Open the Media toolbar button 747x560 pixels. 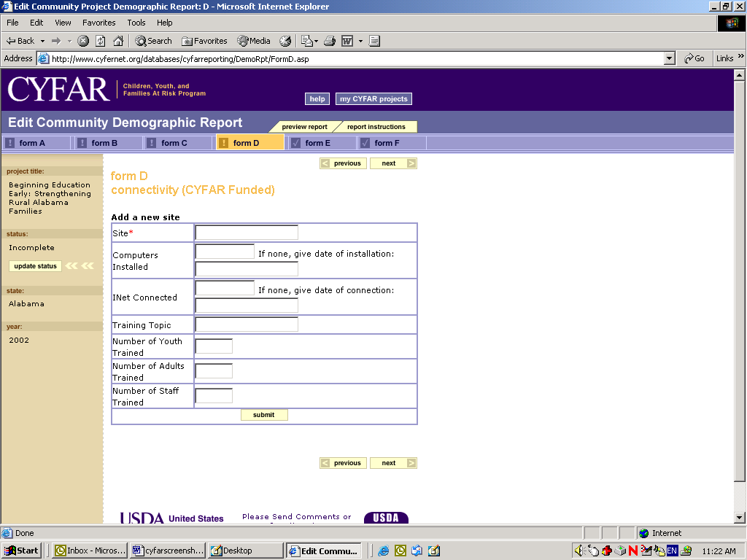coord(254,41)
